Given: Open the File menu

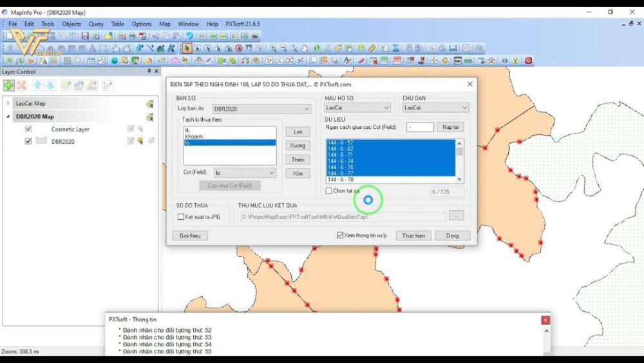Looking at the screenshot, I should click(13, 24).
